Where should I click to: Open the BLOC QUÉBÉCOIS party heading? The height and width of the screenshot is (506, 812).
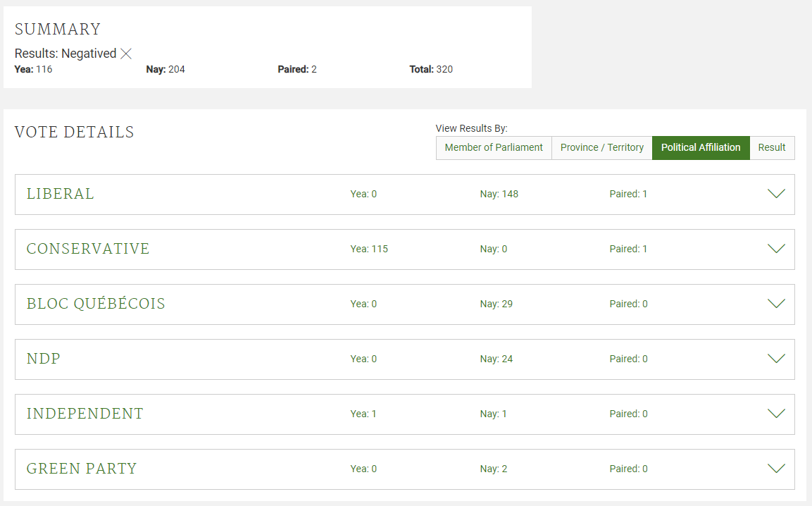[x=96, y=303]
